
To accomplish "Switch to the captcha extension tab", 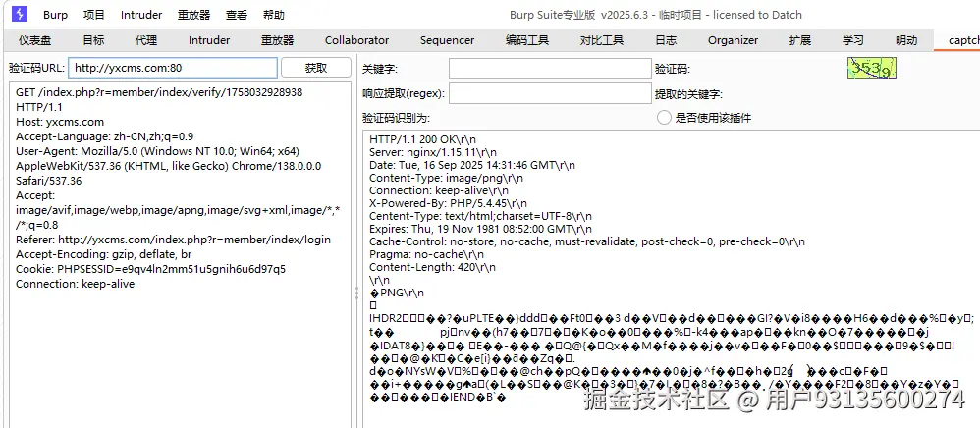I will 962,40.
